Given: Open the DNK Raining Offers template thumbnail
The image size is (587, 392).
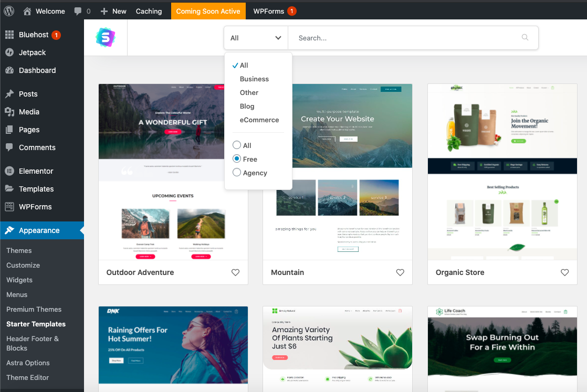Looking at the screenshot, I should coord(173,348).
